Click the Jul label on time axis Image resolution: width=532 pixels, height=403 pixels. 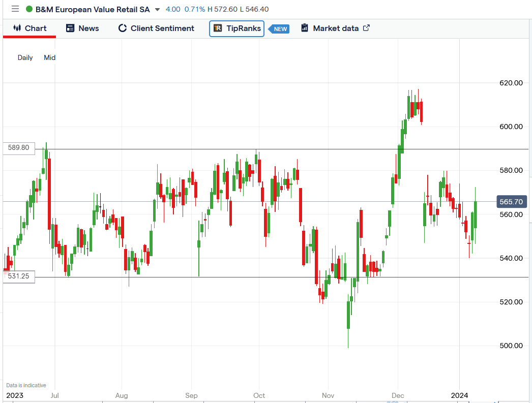point(54,395)
